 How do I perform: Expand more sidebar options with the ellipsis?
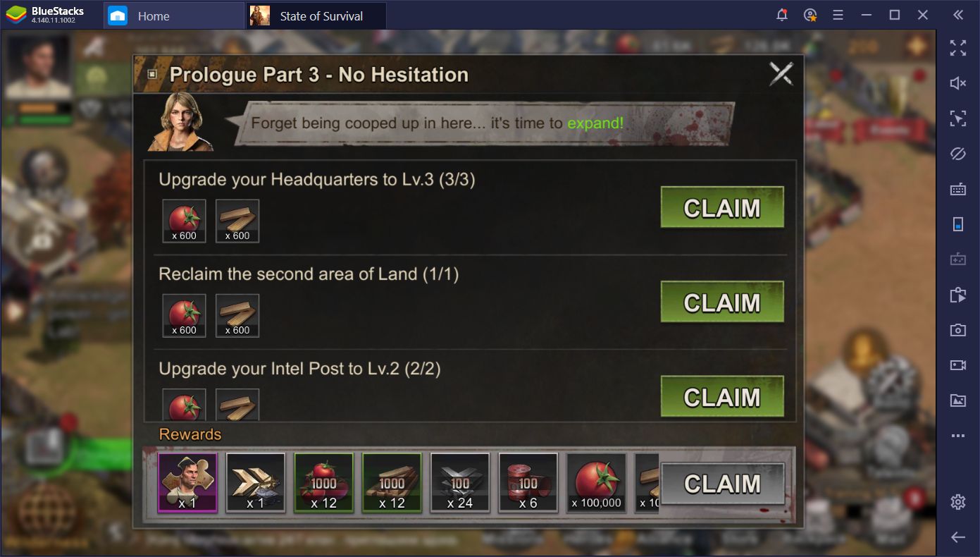(x=958, y=436)
